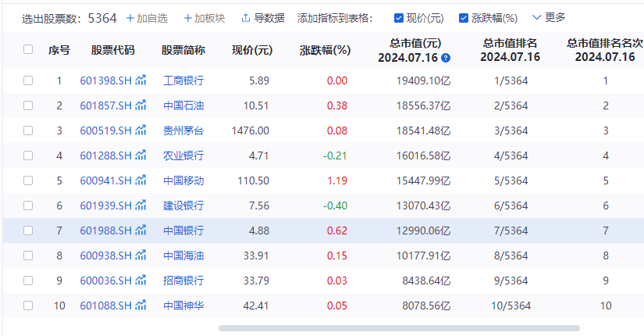Open the 贵州茅台 stock name link

[x=183, y=130]
